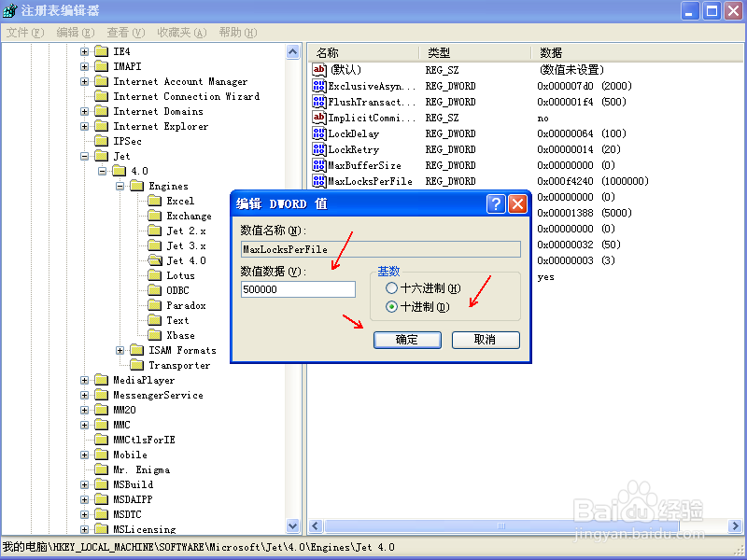The width and height of the screenshot is (747, 560).
Task: Click the Xbase folder icon
Action: tap(154, 335)
